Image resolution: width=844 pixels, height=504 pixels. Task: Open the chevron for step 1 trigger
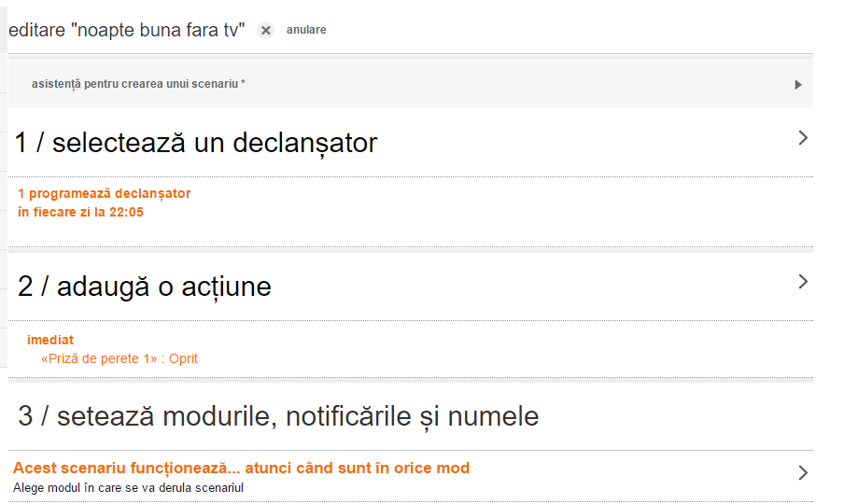802,138
